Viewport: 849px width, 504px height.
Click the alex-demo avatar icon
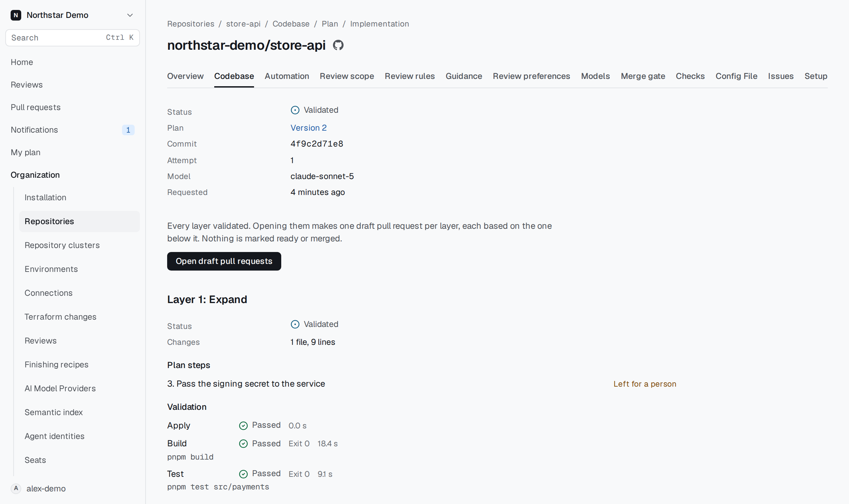(x=16, y=488)
